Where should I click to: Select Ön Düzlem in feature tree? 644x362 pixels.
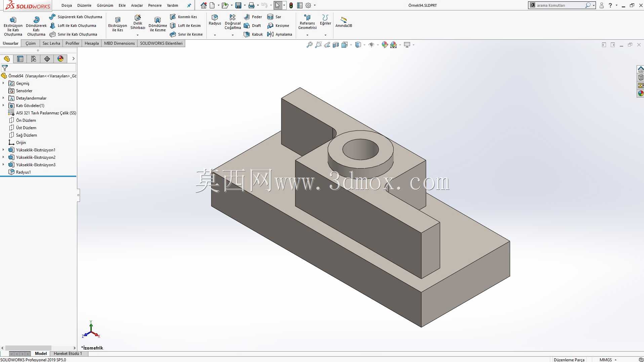[x=26, y=120]
